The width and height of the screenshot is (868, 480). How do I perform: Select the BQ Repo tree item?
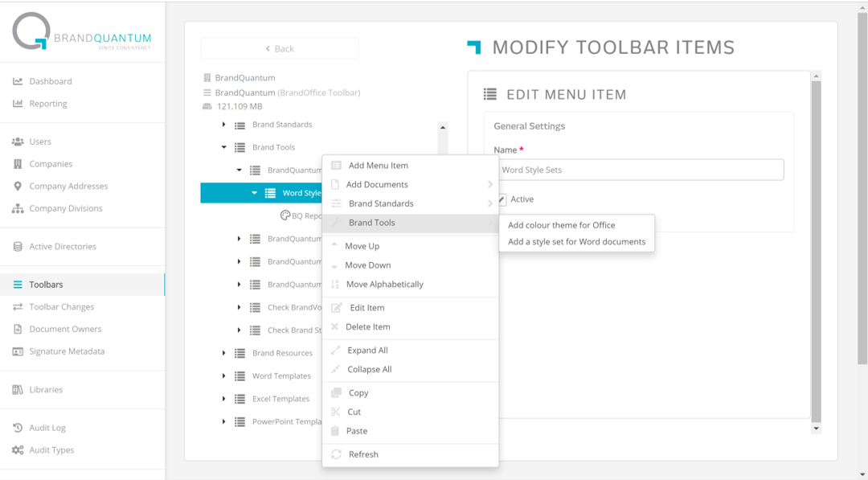(301, 216)
